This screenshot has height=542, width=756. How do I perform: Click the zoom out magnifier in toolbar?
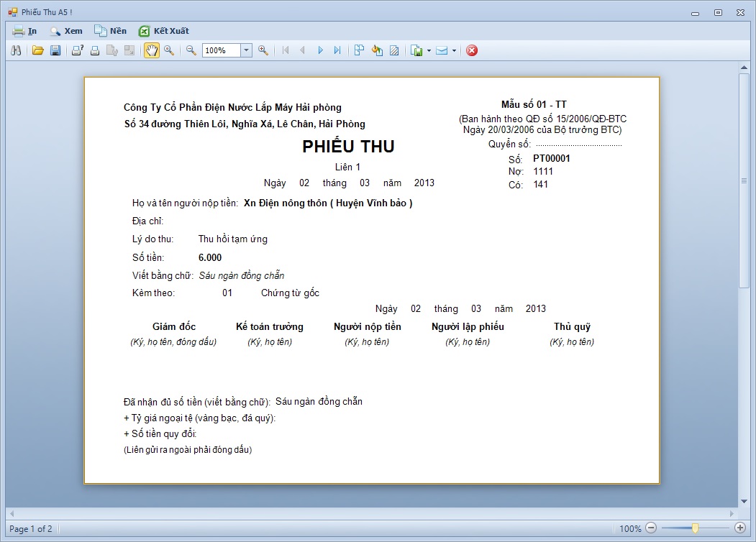click(191, 50)
